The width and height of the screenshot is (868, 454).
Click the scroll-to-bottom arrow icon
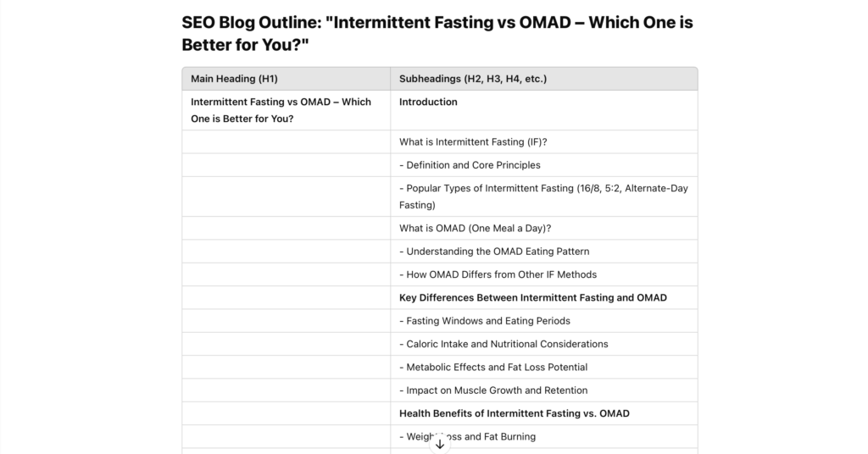click(440, 444)
